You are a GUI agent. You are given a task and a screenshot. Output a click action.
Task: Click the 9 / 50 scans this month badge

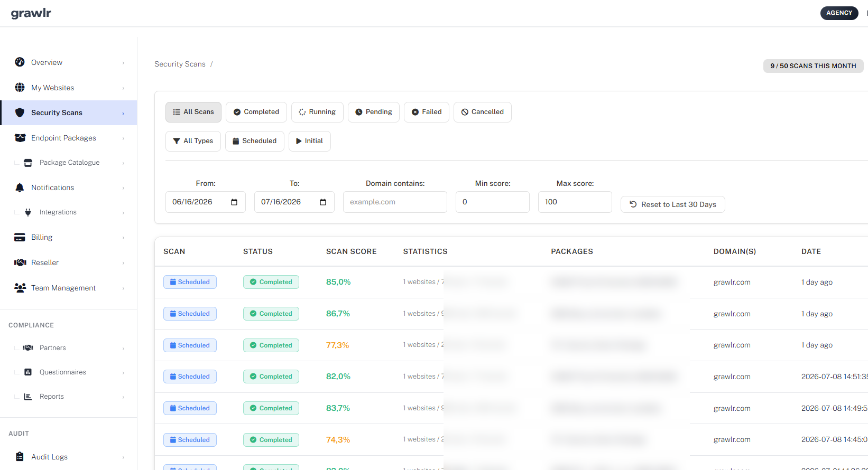(x=813, y=66)
